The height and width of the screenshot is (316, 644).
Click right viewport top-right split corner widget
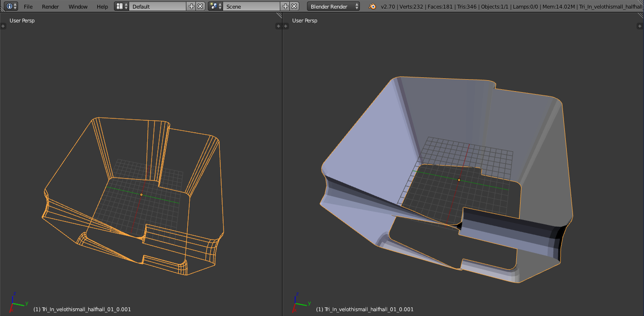[x=641, y=15]
